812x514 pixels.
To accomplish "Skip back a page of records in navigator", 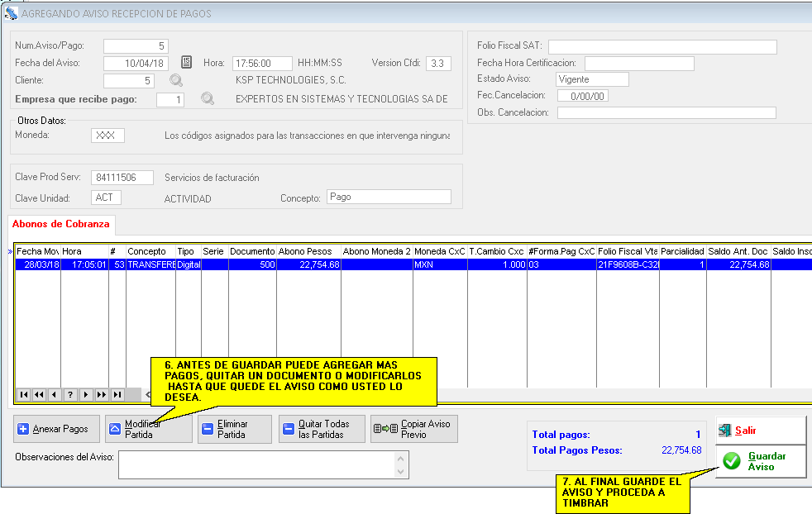I will 39,395.
